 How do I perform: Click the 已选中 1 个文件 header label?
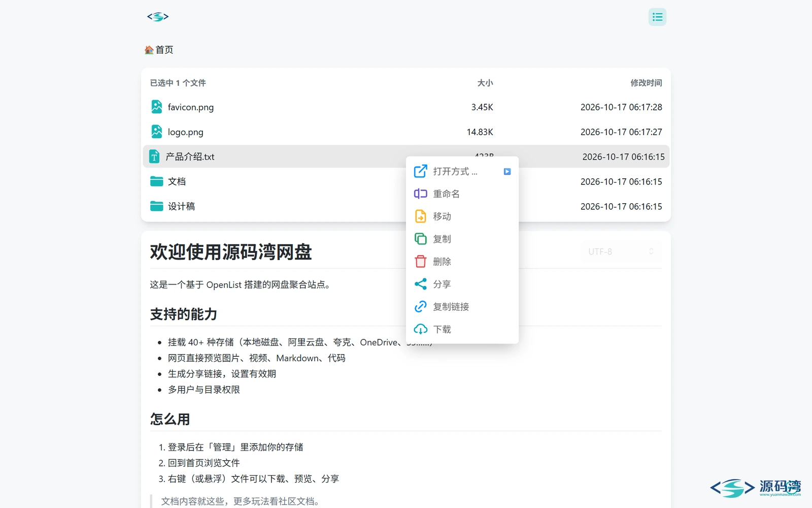[x=178, y=83]
